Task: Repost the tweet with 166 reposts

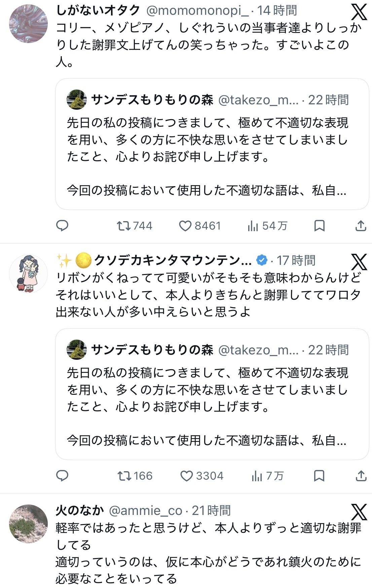Action: click(x=135, y=476)
